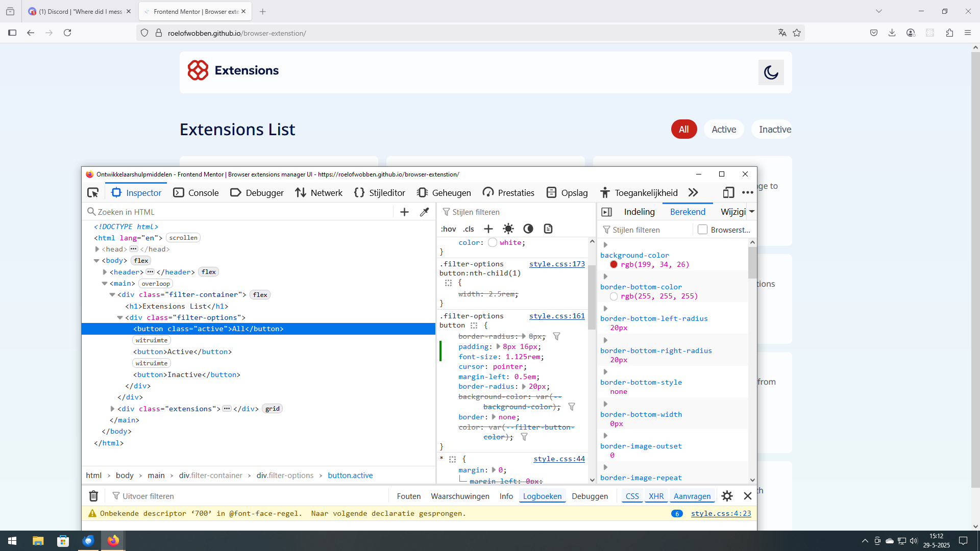Toggle light color scheme simulation icon
This screenshot has width=980, height=551.
click(508, 229)
